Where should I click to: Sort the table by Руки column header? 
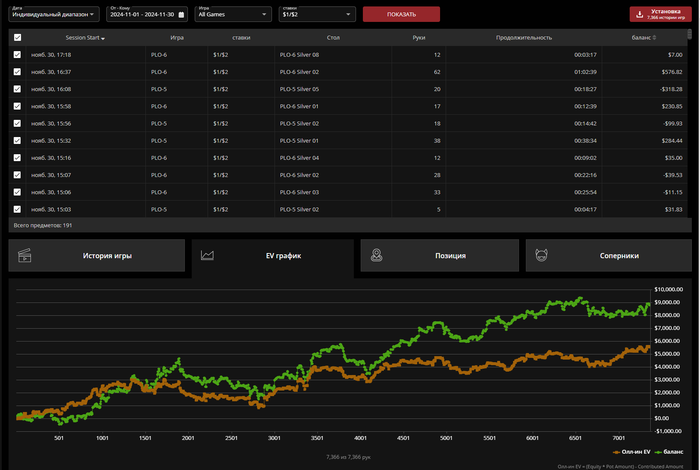pyautogui.click(x=418, y=37)
